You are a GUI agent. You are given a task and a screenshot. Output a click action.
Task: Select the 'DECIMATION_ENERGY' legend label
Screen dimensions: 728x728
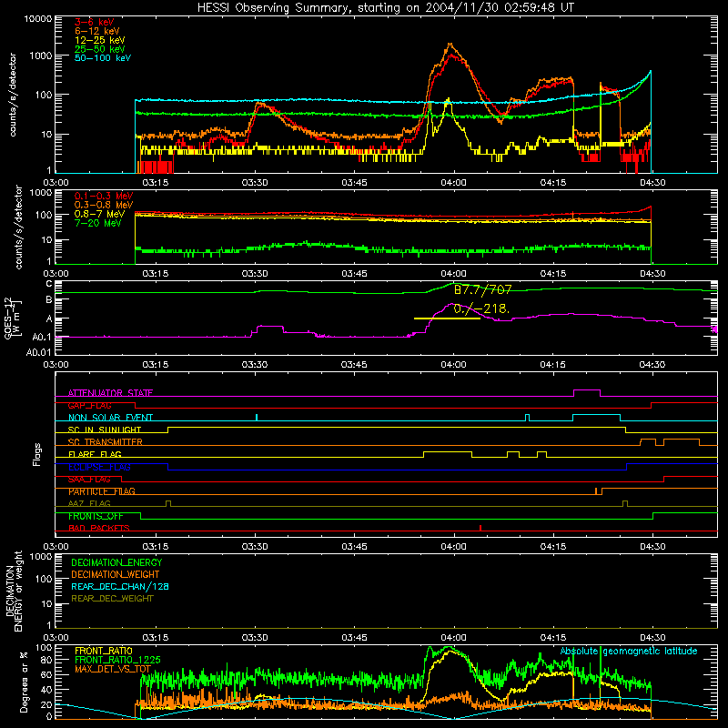point(116,562)
